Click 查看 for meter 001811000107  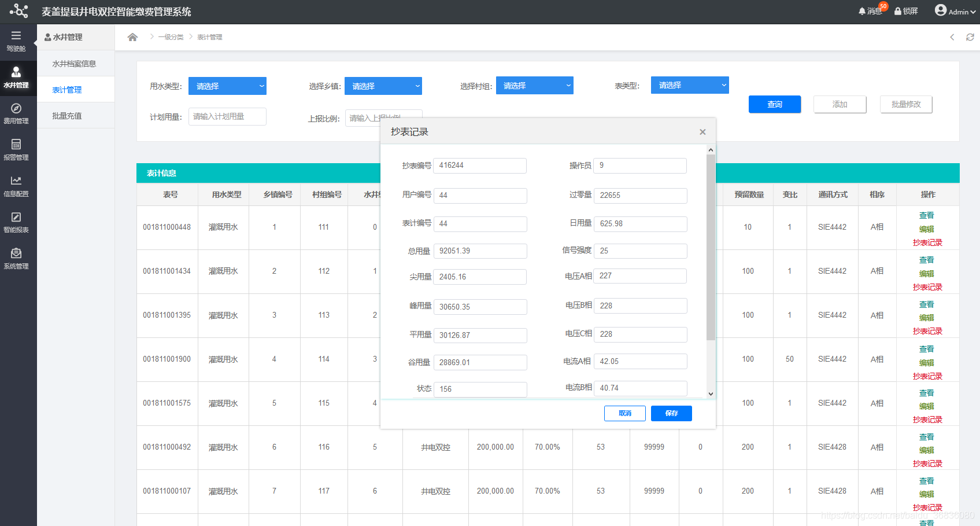click(927, 481)
